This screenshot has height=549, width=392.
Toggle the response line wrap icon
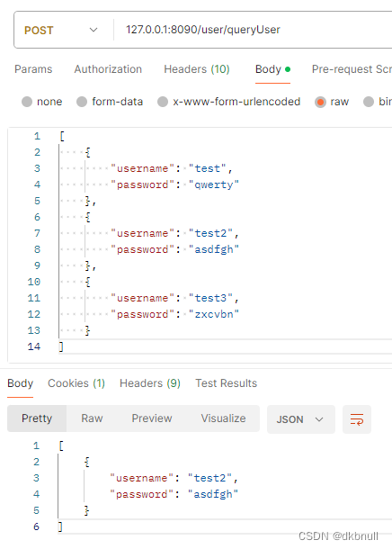357,419
